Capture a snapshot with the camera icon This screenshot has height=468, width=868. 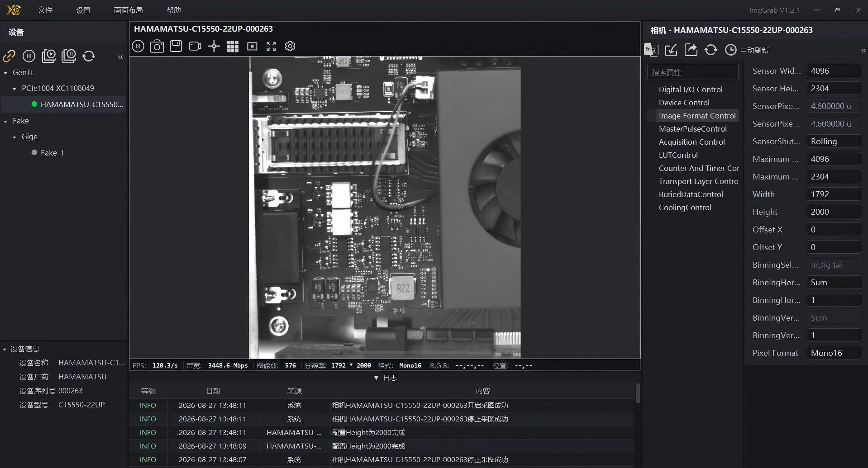[x=157, y=46]
